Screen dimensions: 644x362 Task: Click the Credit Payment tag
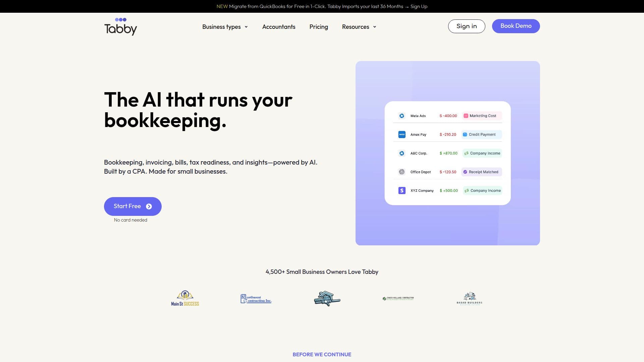481,134
